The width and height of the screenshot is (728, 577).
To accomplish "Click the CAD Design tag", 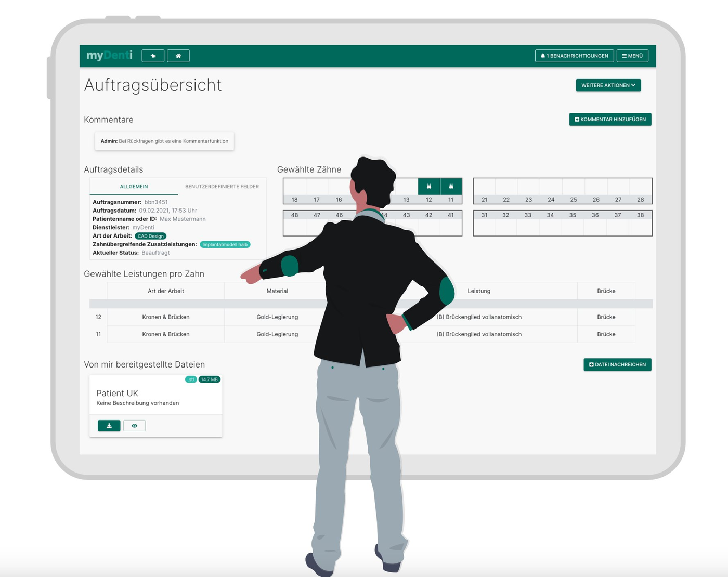I will click(x=151, y=236).
